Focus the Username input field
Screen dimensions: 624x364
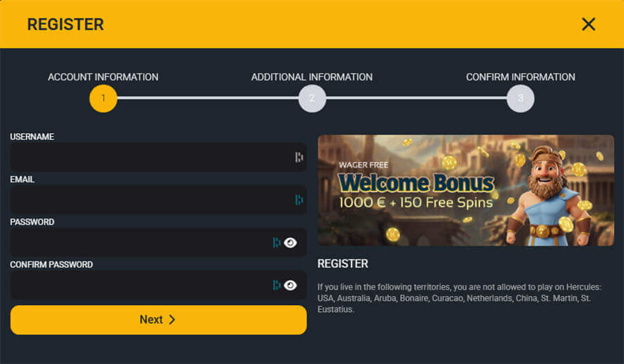point(158,157)
